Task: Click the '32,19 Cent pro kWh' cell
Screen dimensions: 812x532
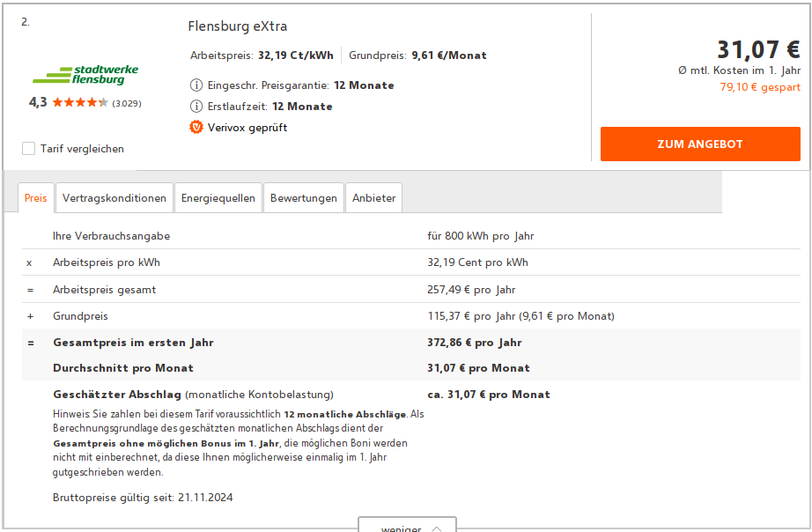Action: (477, 262)
